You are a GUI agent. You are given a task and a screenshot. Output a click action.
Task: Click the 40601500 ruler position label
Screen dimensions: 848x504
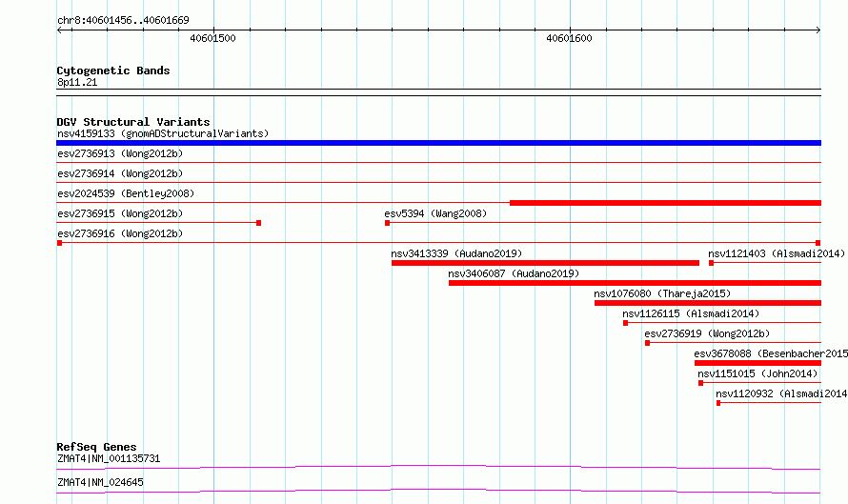(212, 38)
